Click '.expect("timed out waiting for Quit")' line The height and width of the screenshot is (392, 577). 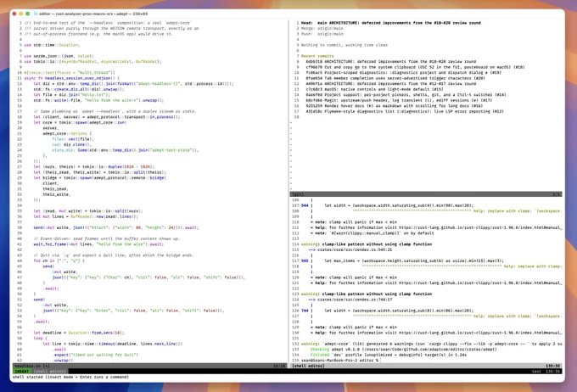[x=95, y=355]
